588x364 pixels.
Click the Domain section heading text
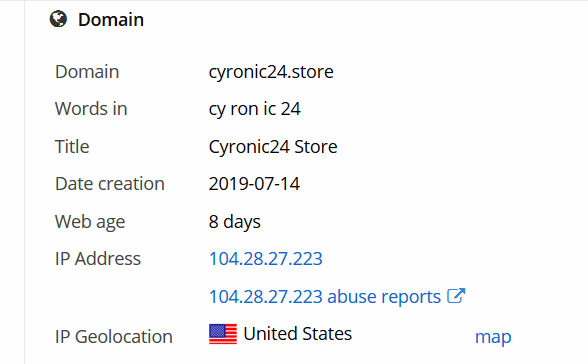pos(111,19)
